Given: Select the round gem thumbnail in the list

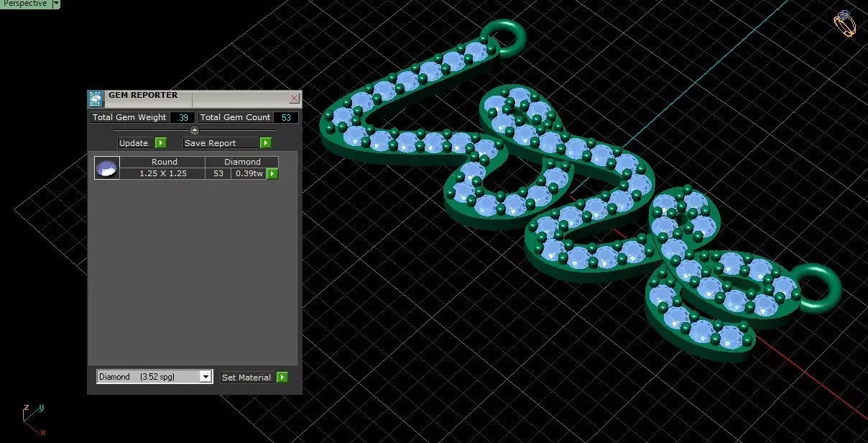Looking at the screenshot, I should [x=107, y=168].
